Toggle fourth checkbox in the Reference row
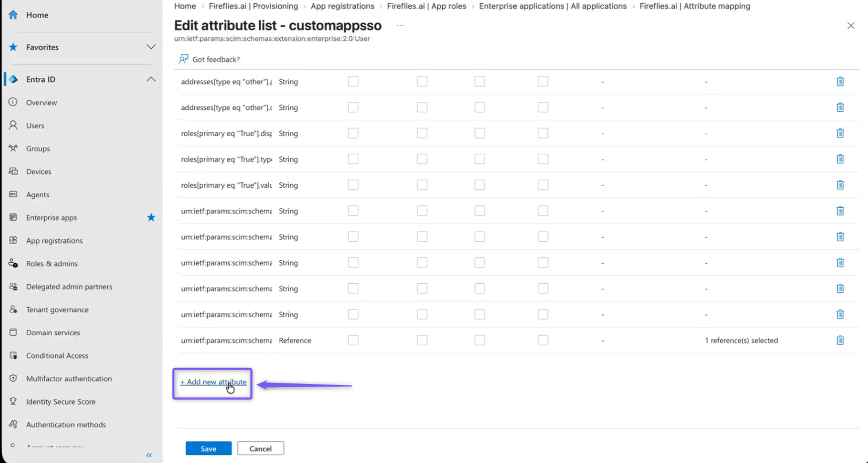 [x=543, y=340]
